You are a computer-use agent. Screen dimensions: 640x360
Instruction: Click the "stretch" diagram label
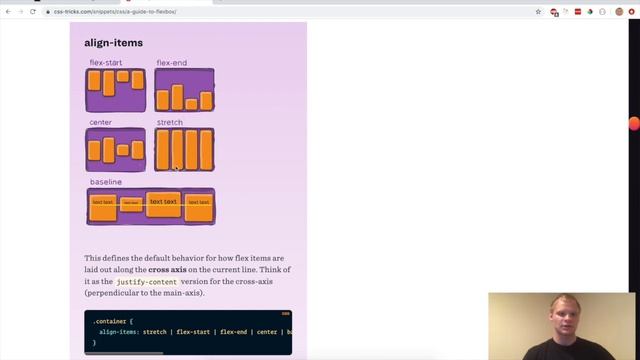tap(170, 122)
